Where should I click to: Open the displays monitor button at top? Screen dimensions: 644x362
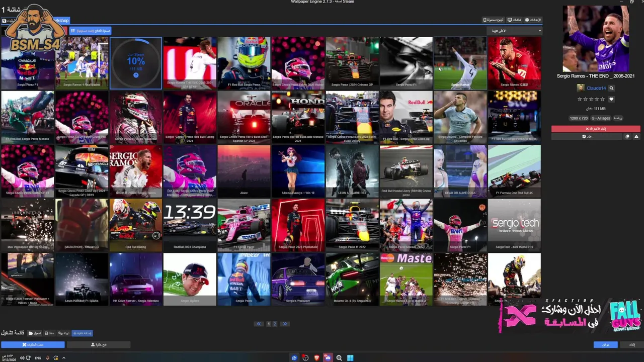point(514,20)
